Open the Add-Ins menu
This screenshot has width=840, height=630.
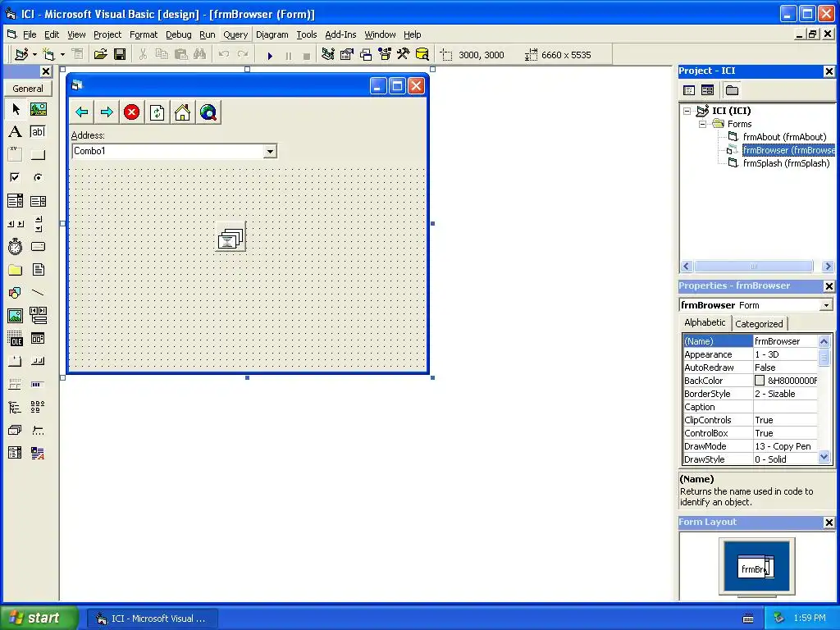[340, 34]
